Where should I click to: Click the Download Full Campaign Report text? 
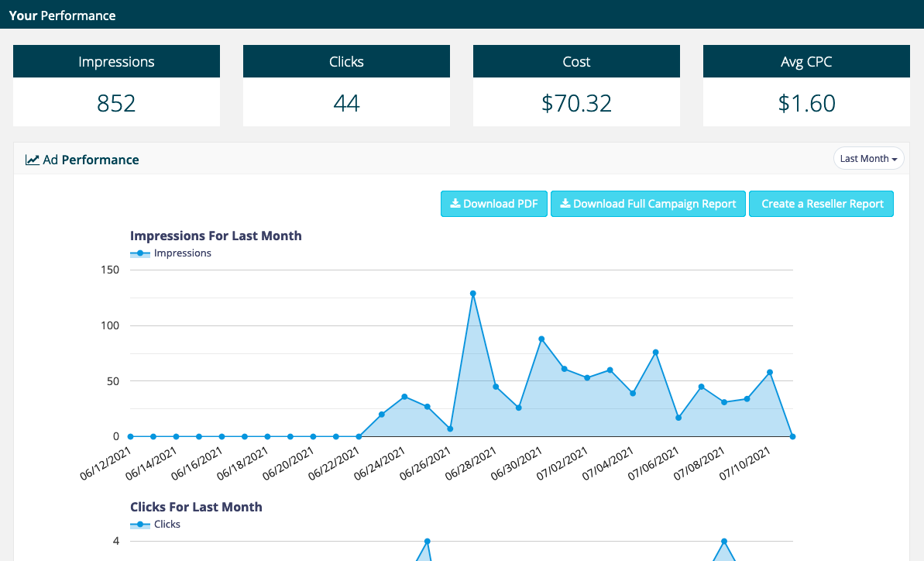[654, 204]
